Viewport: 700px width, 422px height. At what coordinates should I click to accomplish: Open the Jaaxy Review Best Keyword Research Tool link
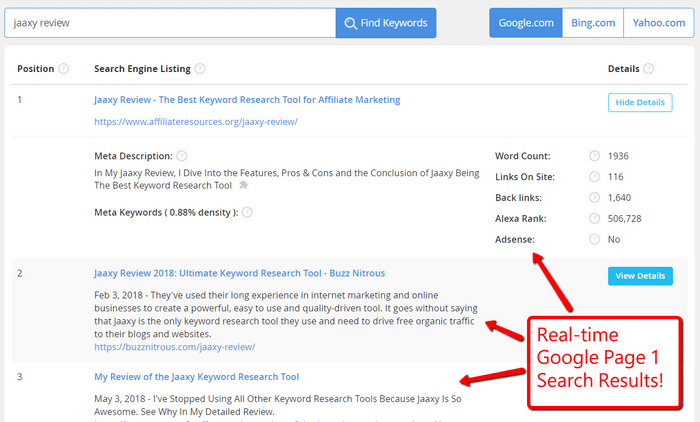click(x=247, y=100)
